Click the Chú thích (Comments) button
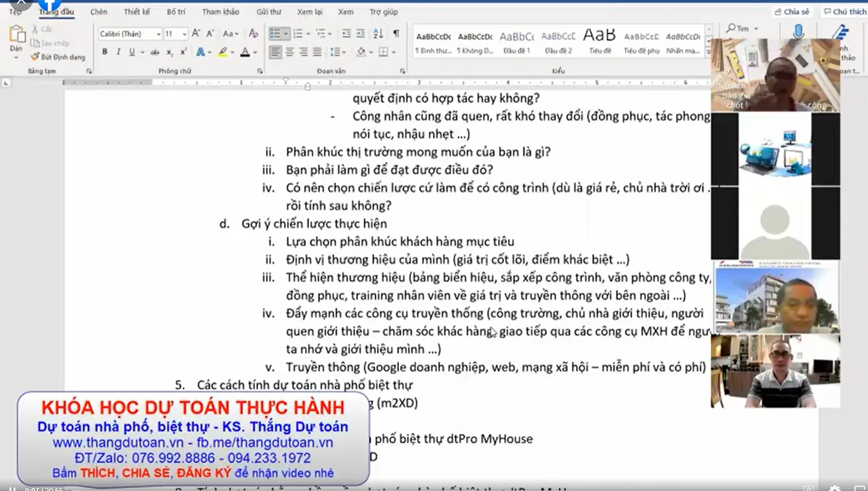Viewport: 868px width, 491px height. (x=844, y=12)
